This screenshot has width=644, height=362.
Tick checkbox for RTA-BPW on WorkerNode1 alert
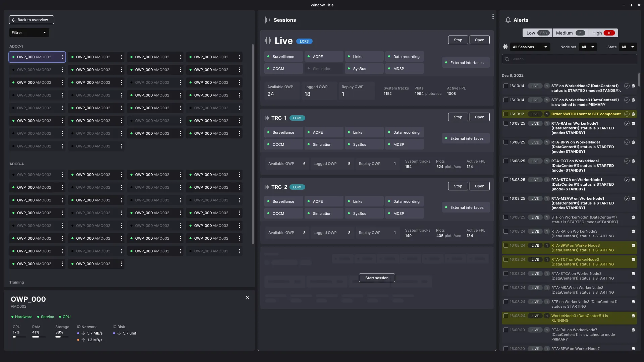click(506, 142)
